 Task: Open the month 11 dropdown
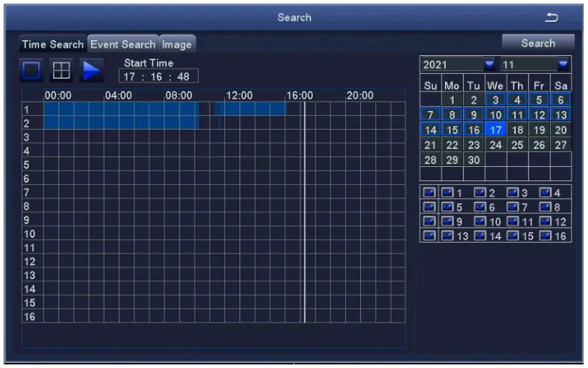(563, 64)
